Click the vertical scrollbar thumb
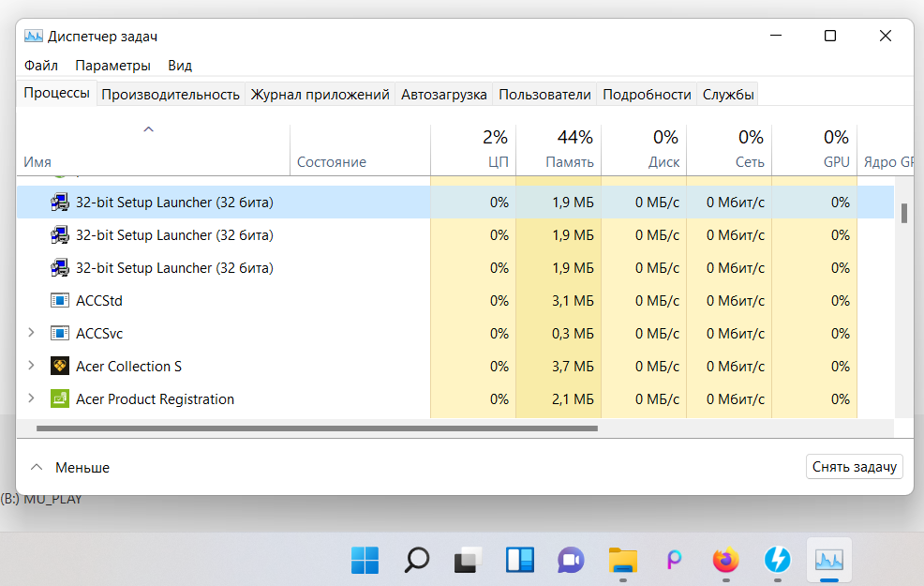 pyautogui.click(x=904, y=213)
